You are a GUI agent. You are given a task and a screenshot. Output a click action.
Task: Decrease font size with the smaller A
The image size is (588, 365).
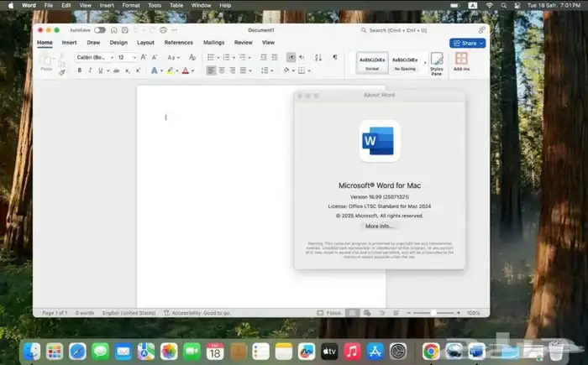point(155,57)
